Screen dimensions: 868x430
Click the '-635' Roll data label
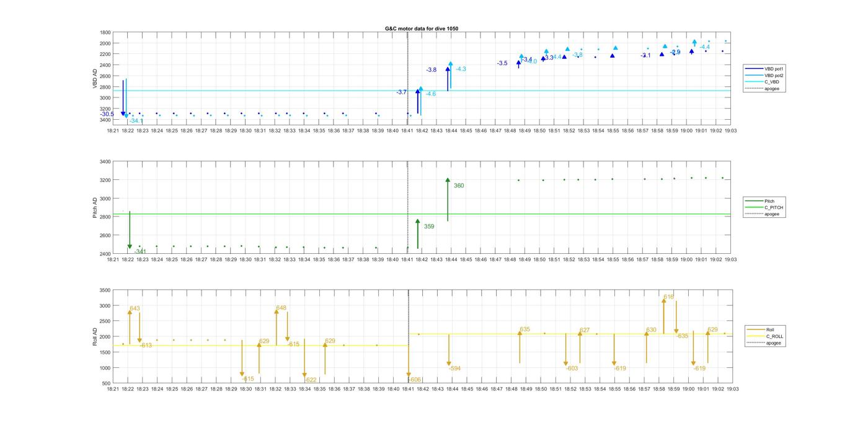[682, 336]
